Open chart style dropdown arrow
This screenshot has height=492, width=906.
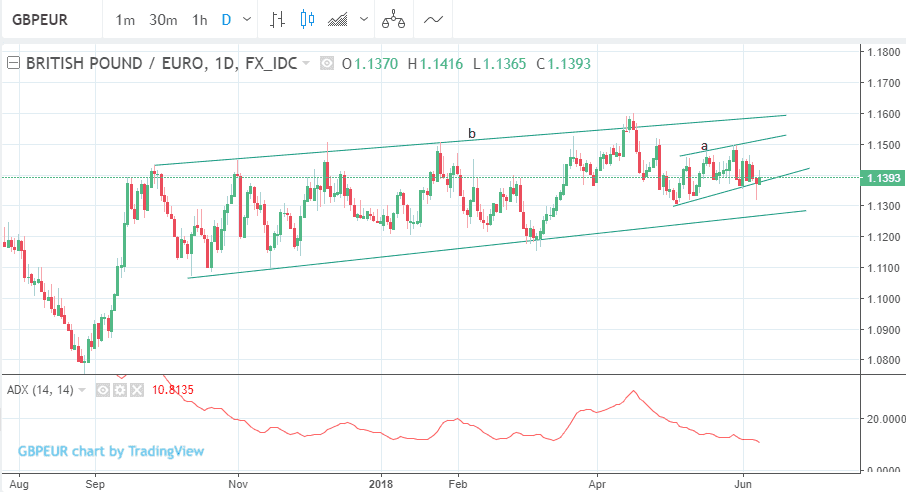(363, 20)
